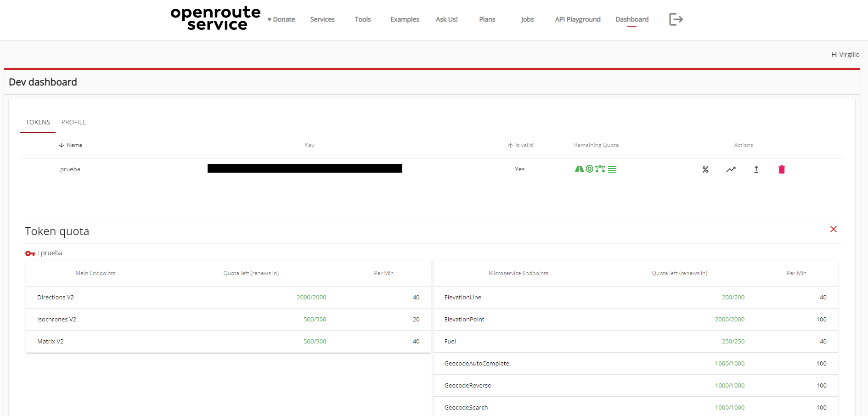Screen dimensions: 868x416
Task: Click the Main Endpoints column header
Action: click(x=96, y=273)
